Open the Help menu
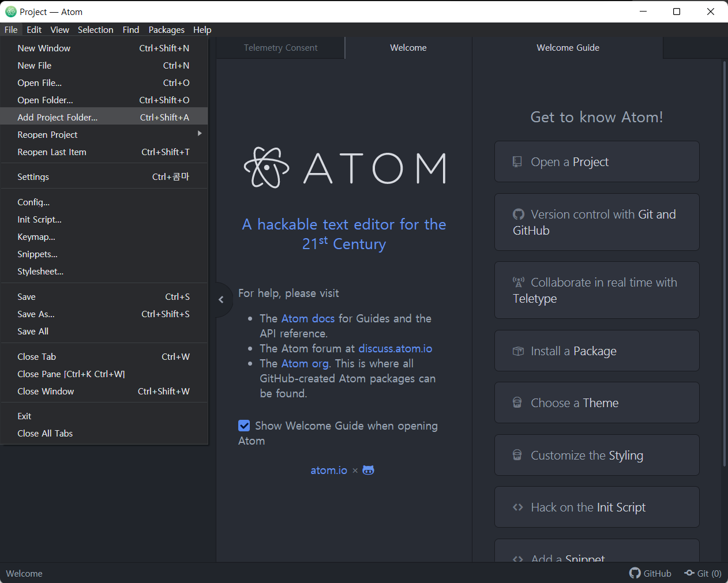Screen dimensions: 728x583 coord(202,29)
